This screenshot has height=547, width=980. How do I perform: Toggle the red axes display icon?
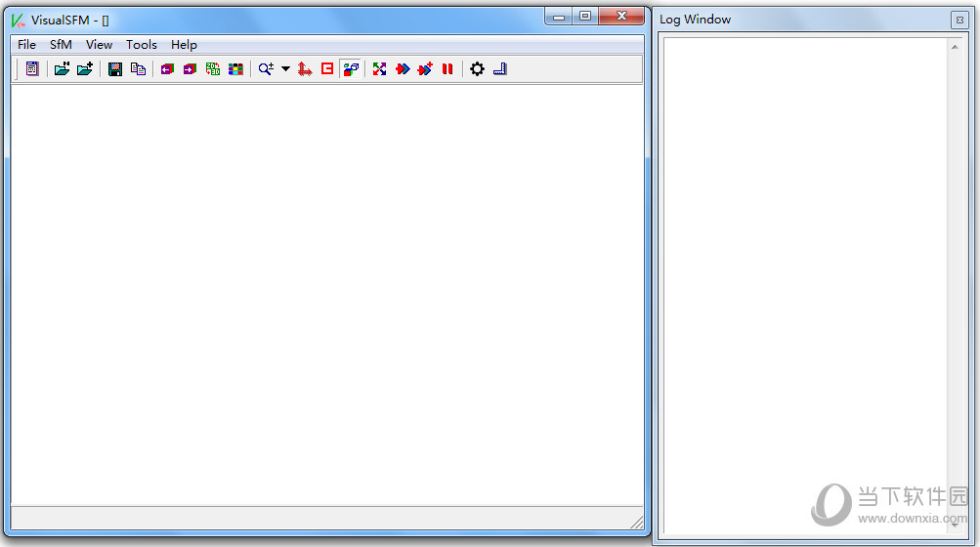point(305,68)
